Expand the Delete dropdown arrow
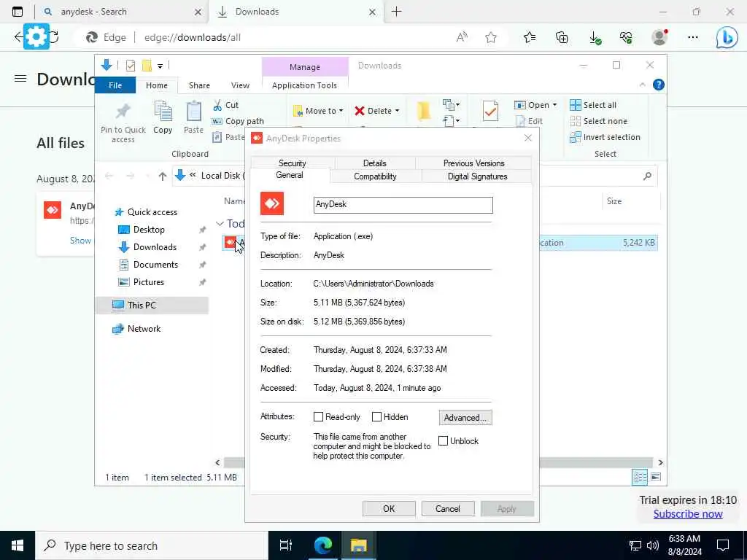This screenshot has width=747, height=560. coord(398,111)
